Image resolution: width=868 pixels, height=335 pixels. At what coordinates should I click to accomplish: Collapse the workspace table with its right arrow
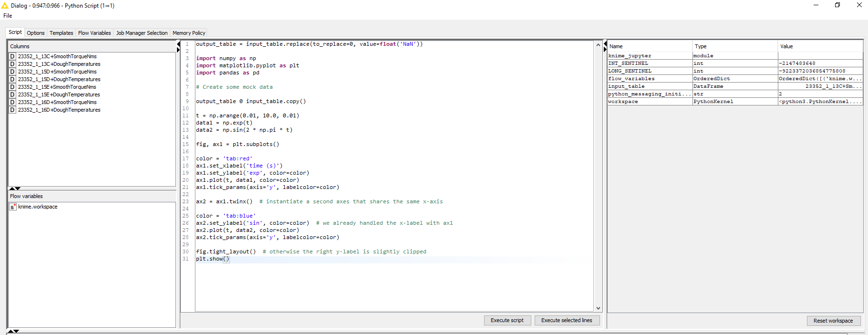(x=605, y=50)
